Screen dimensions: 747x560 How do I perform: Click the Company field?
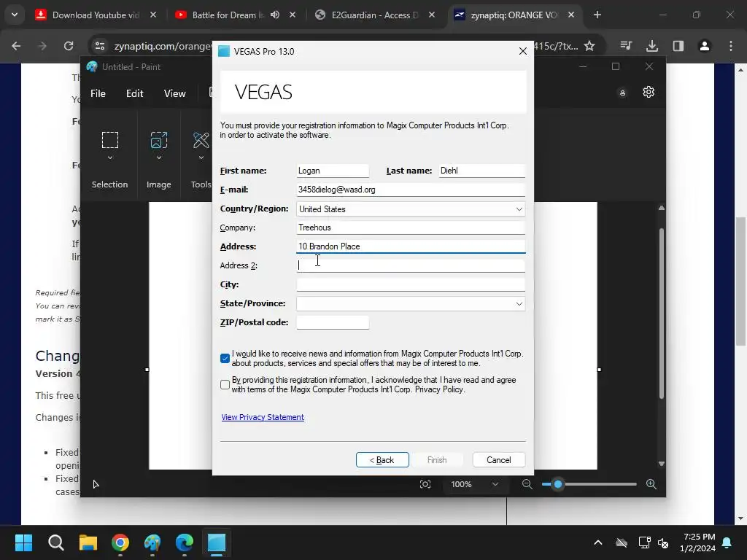coord(411,227)
